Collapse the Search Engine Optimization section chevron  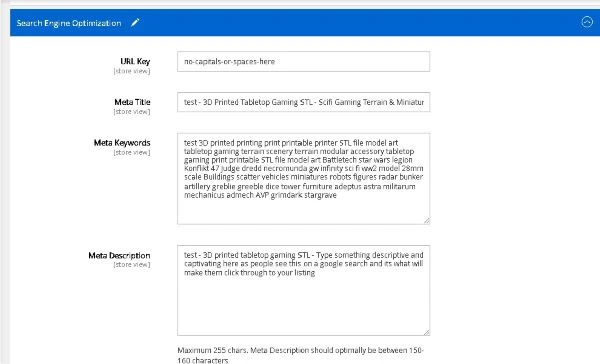click(587, 22)
